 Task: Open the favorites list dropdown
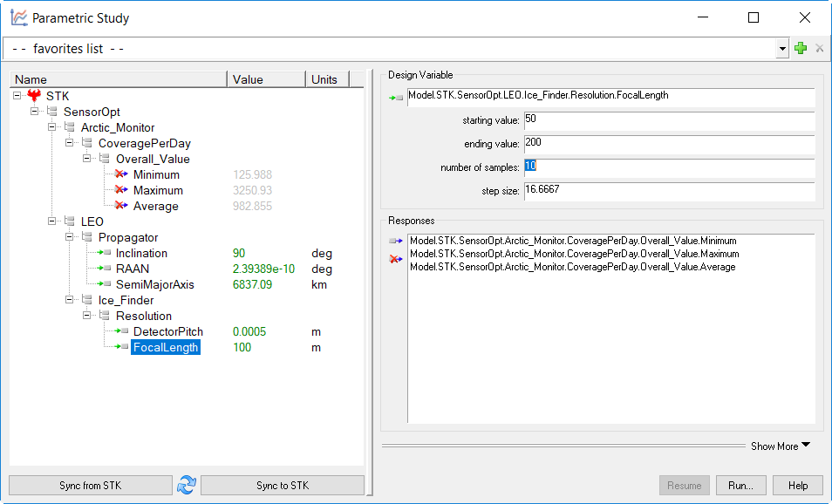coord(782,50)
